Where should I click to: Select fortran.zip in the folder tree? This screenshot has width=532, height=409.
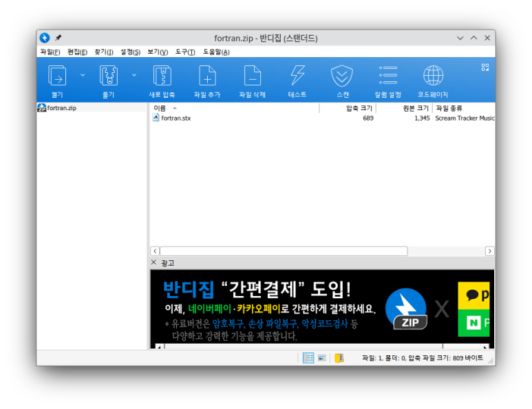61,108
